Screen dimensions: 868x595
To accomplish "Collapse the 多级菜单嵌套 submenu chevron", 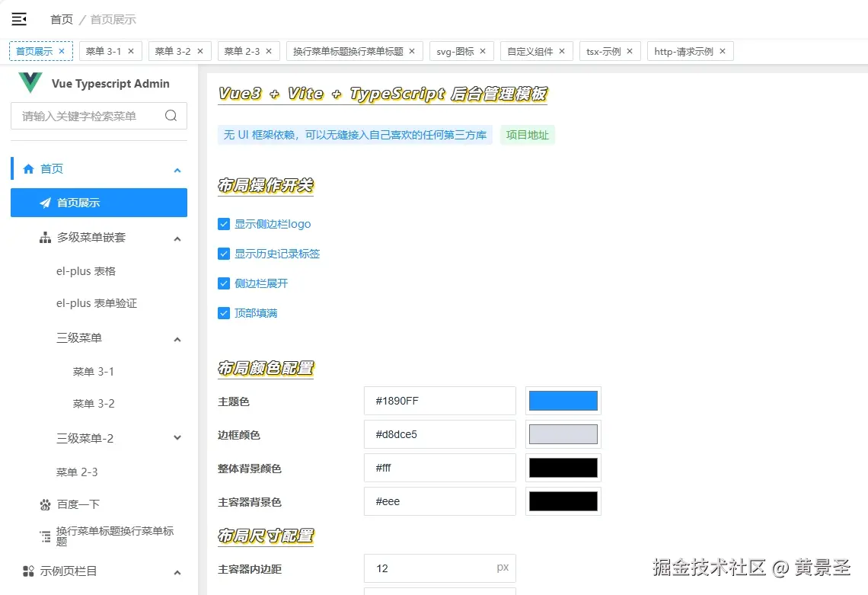I will point(177,238).
